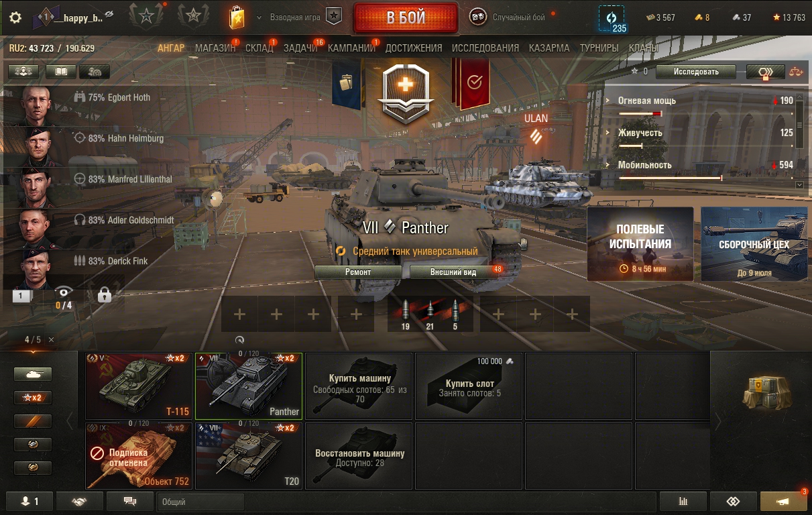Open the ИССЛЕДОВАНИЯ tab
Screen dimensions: 812x515
pyautogui.click(x=485, y=48)
